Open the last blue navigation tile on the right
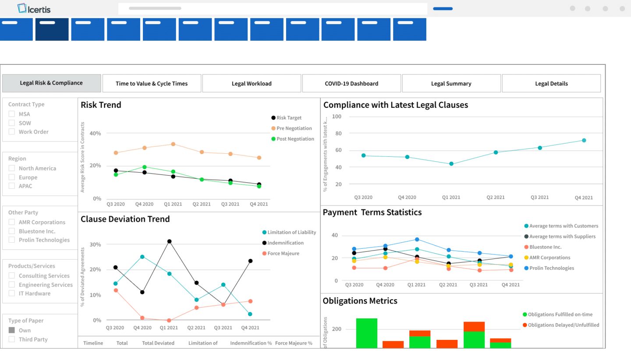 pos(409,29)
